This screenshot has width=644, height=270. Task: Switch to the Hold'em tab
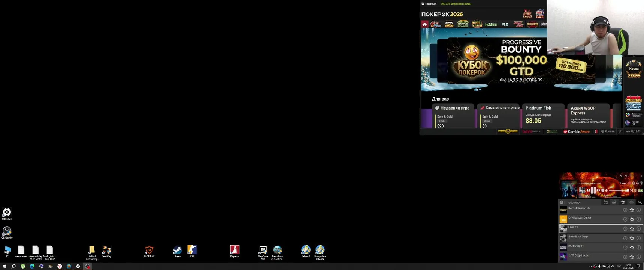491,24
